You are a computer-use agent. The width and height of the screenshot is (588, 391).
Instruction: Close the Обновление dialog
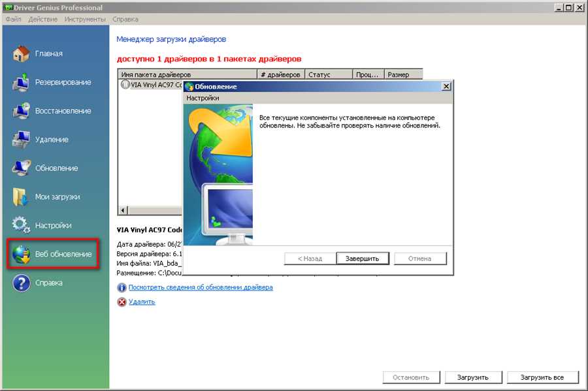tap(446, 87)
